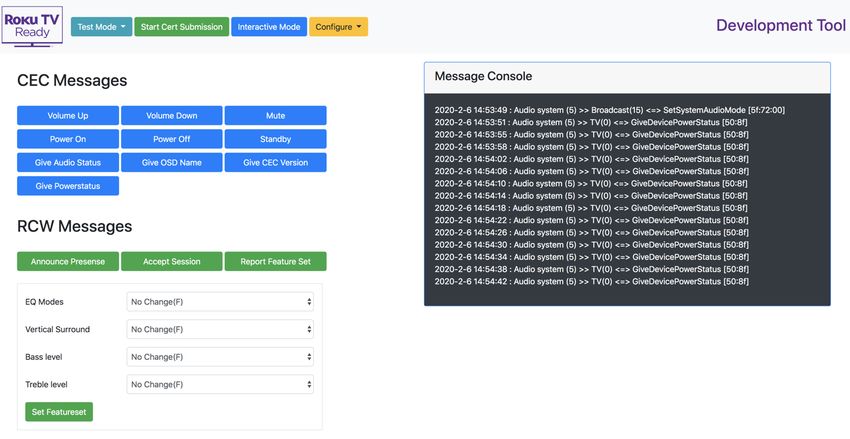Open the Vertical Surround dropdown
This screenshot has height=439, width=850.
(220, 330)
